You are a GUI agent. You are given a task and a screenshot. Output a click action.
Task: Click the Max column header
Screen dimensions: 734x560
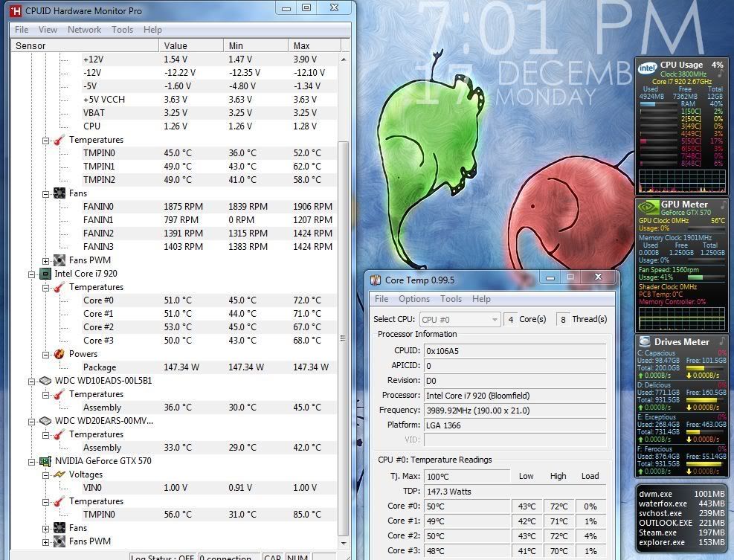coord(301,46)
